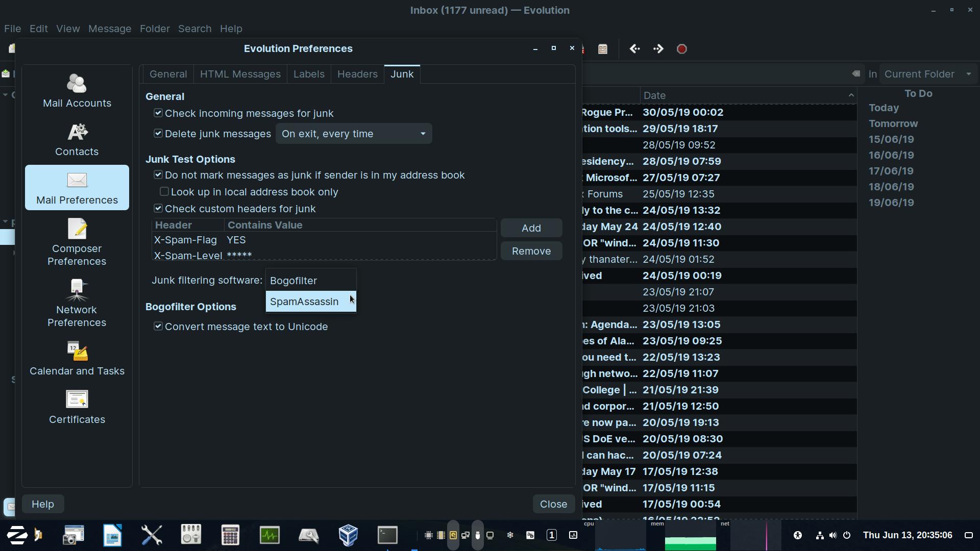980x551 pixels.
Task: Click the red Stop toolbar icon
Action: [681, 49]
